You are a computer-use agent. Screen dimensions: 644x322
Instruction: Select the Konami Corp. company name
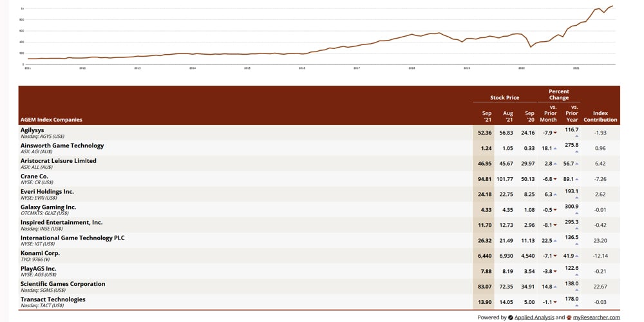click(x=40, y=253)
